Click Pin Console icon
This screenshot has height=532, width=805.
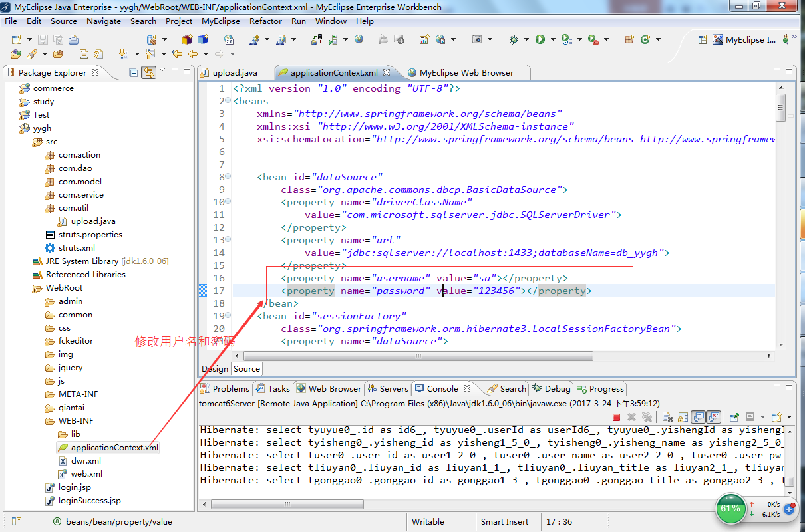734,417
